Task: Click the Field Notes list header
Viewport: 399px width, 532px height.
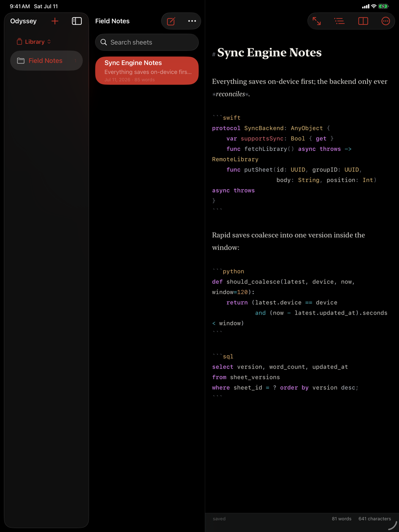Action: pyautogui.click(x=112, y=21)
